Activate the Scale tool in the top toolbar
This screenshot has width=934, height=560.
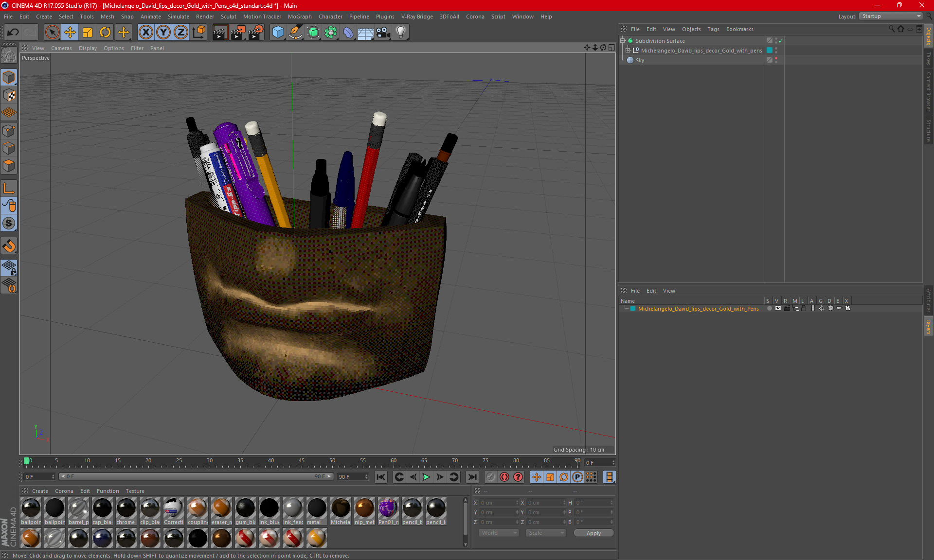[x=88, y=33]
